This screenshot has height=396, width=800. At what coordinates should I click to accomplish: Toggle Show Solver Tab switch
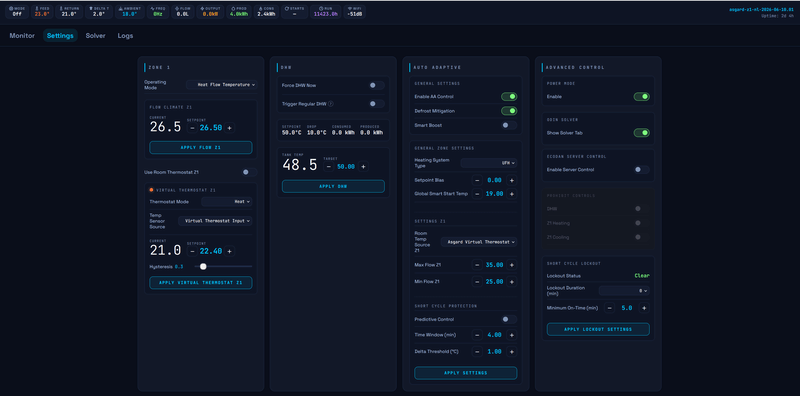[642, 133]
